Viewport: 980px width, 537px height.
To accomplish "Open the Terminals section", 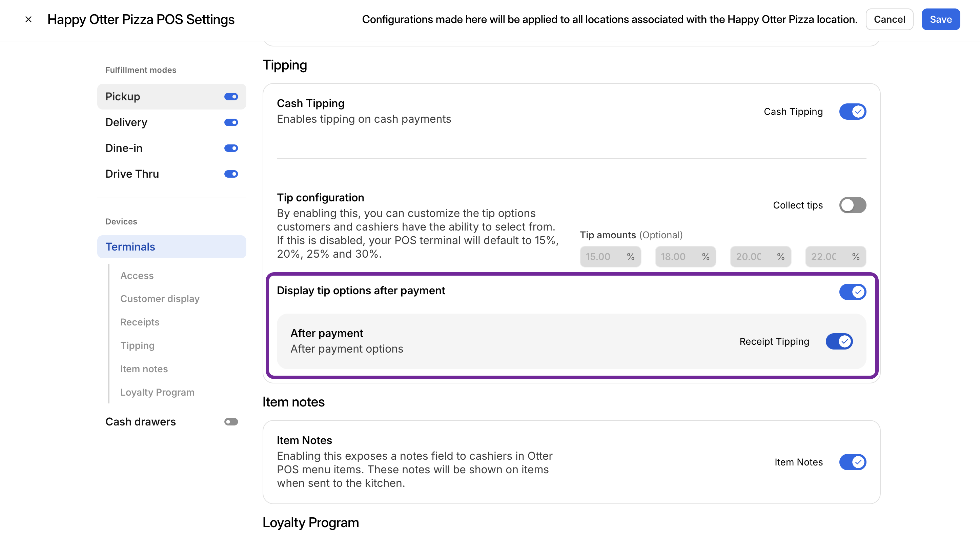I will click(171, 246).
